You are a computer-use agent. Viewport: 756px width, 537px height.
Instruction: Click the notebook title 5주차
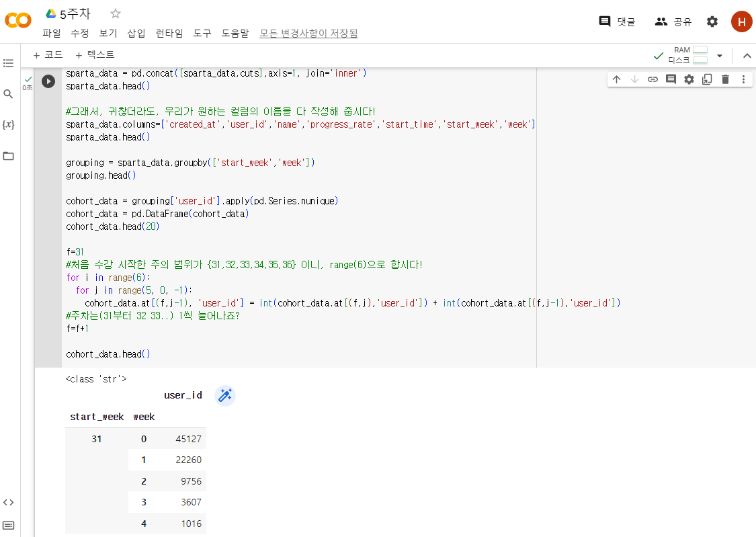click(x=75, y=13)
